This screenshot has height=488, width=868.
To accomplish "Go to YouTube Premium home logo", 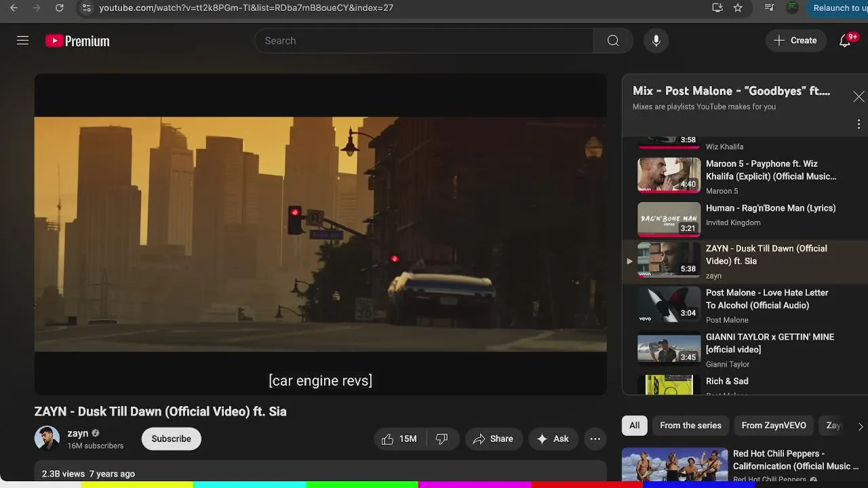I will (x=77, y=41).
